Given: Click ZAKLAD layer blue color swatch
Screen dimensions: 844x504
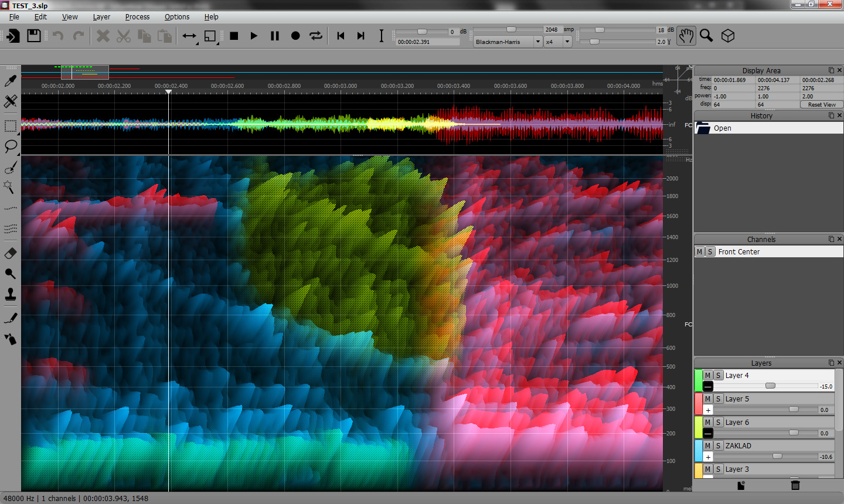Looking at the screenshot, I should point(699,451).
